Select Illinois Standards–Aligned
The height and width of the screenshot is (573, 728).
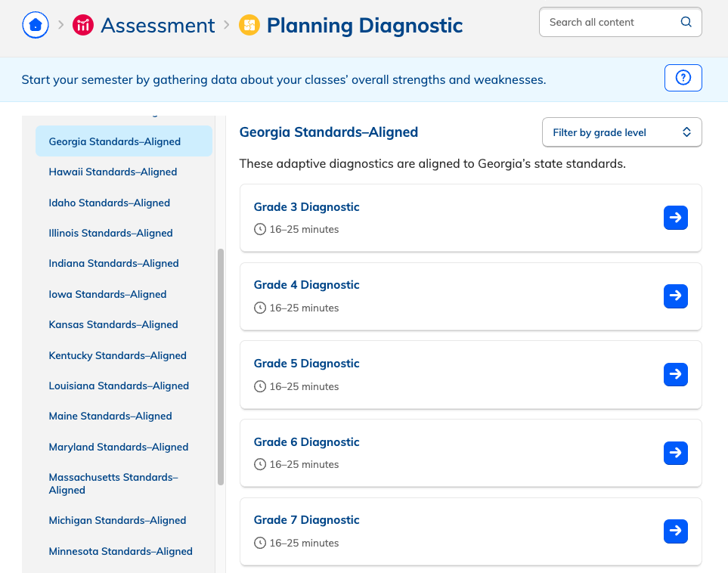(110, 233)
